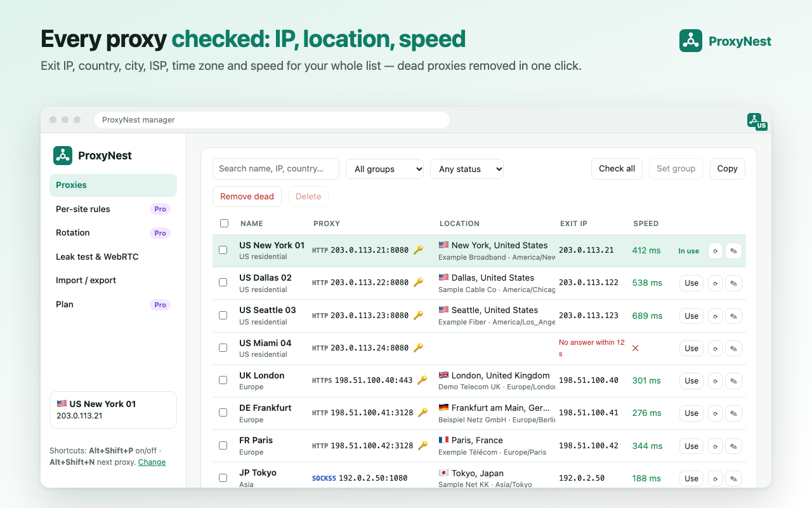The height and width of the screenshot is (508, 812).
Task: Open Leak test & WebRTC
Action: 113,257
